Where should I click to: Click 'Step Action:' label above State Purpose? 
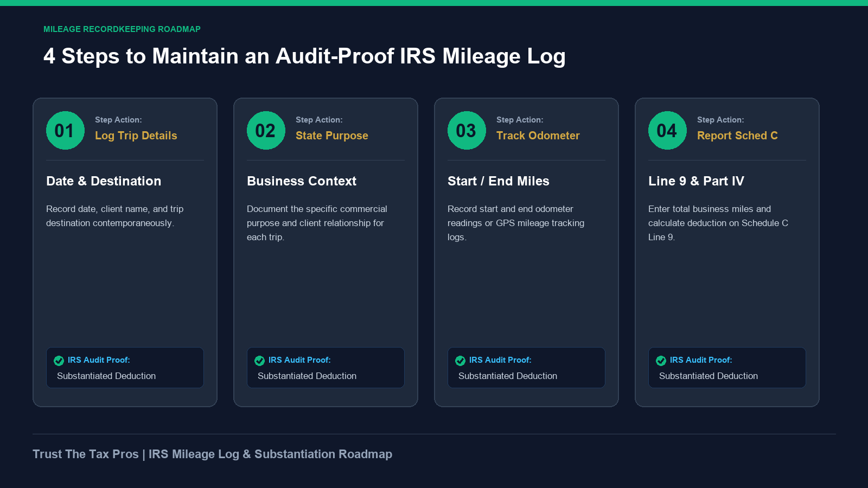click(x=319, y=120)
